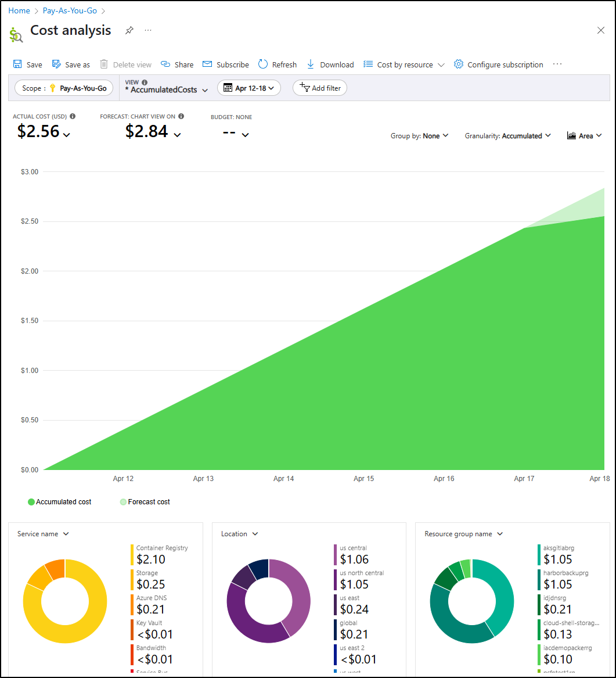The height and width of the screenshot is (678, 616).
Task: Open the Group by None dropdown
Action: click(419, 136)
